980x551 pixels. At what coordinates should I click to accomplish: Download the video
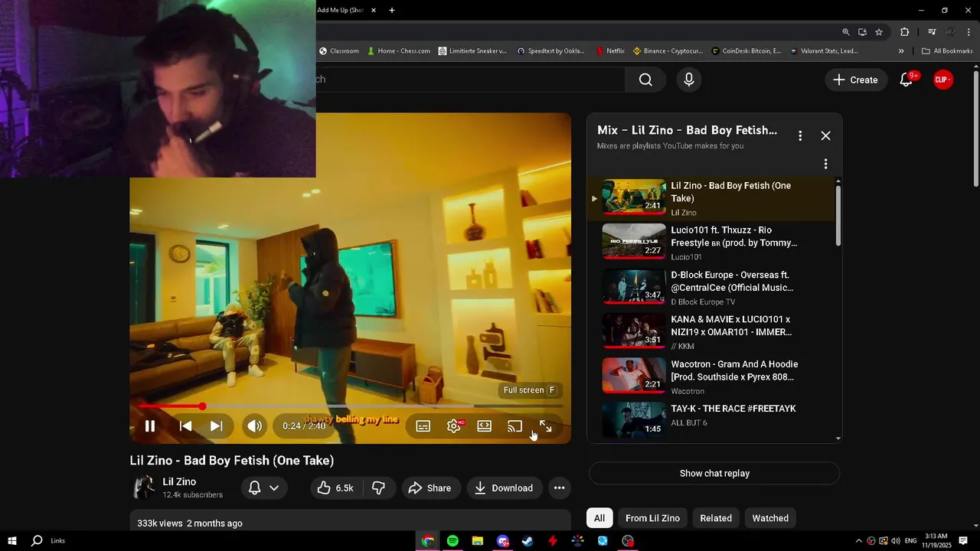[503, 488]
